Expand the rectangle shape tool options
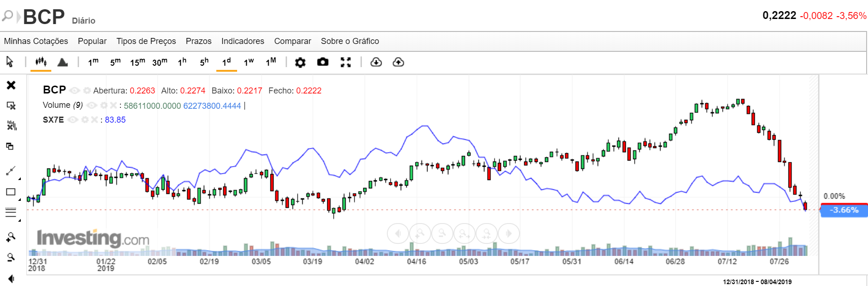This screenshot has width=868, height=286. [x=19, y=199]
